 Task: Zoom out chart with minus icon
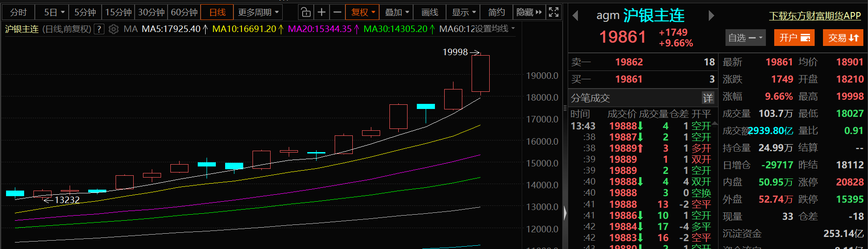tap(337, 12)
